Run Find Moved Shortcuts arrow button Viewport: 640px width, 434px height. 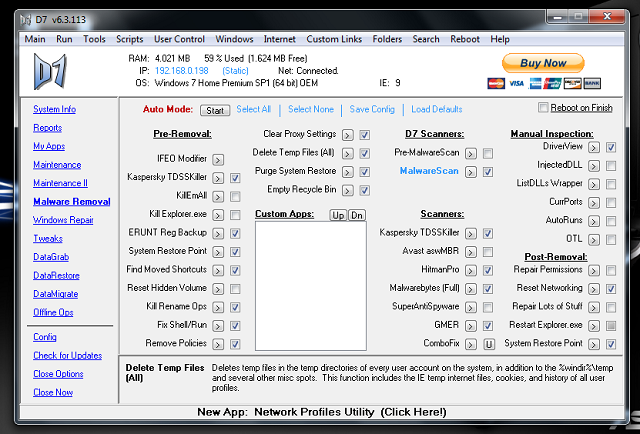click(x=218, y=270)
